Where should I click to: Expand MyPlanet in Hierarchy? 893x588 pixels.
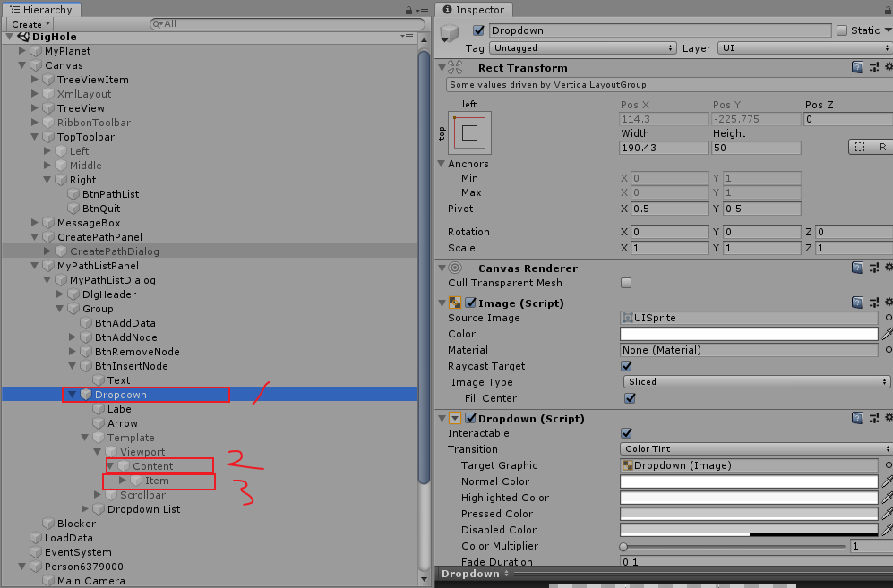22,51
